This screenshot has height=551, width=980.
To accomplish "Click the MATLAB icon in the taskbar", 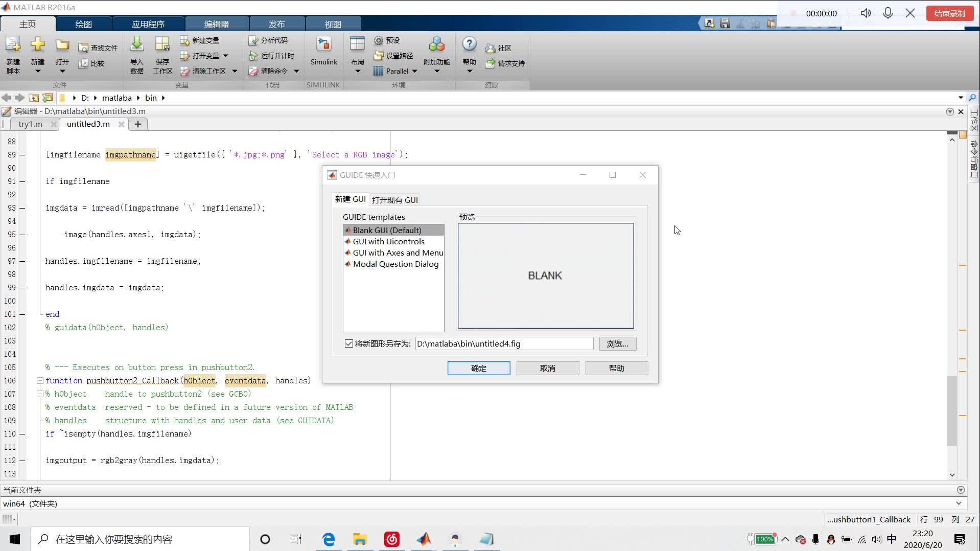I will (x=424, y=539).
